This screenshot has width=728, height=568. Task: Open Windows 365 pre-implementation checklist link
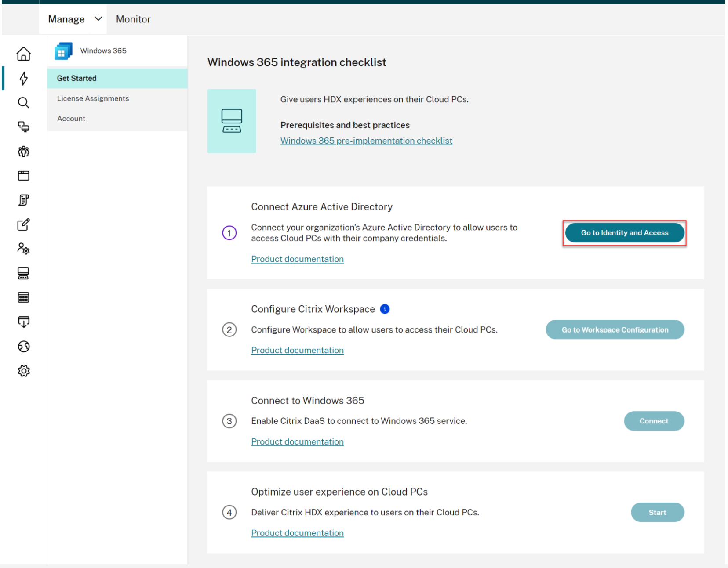(366, 141)
